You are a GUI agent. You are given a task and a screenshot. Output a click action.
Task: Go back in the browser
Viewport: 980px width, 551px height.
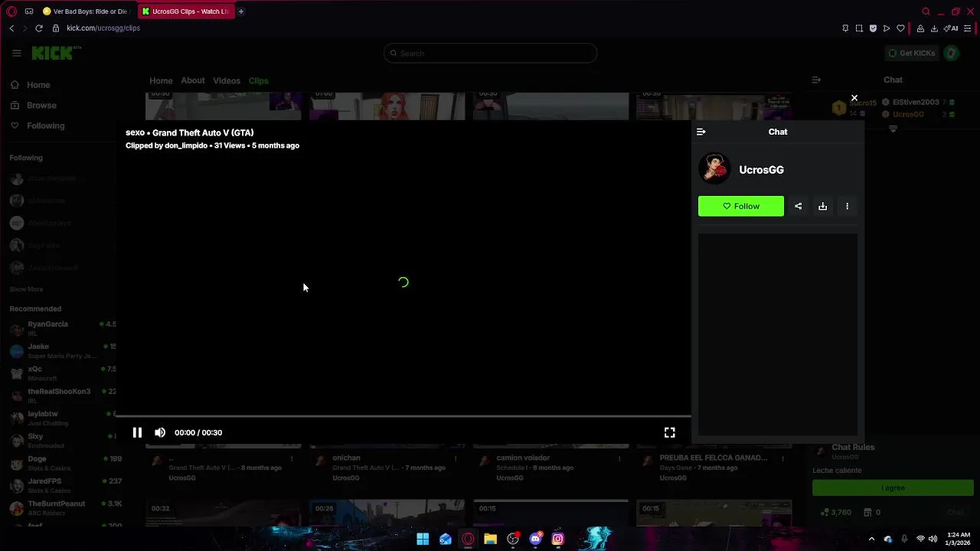(11, 28)
